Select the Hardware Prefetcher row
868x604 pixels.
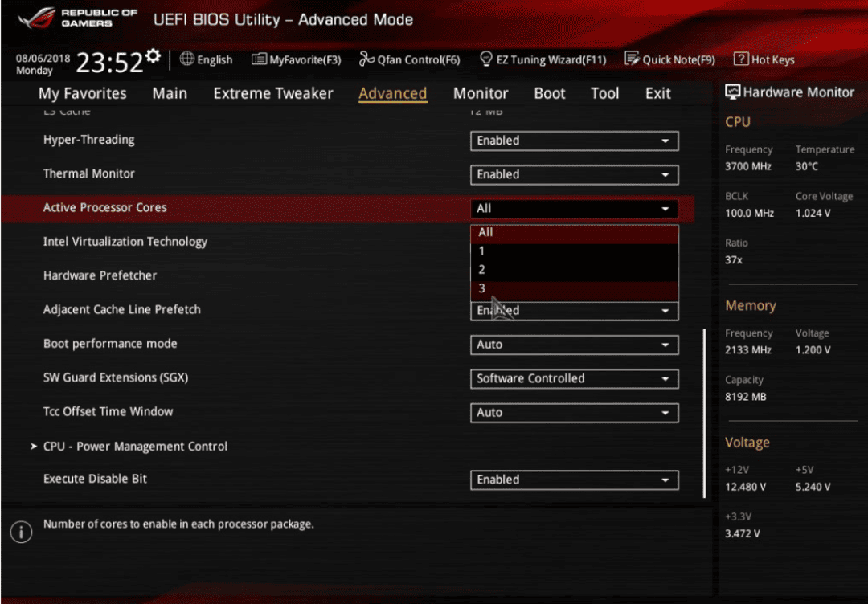(x=100, y=275)
